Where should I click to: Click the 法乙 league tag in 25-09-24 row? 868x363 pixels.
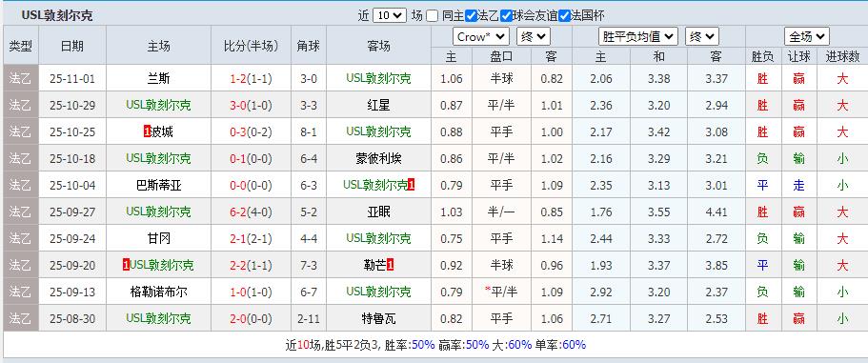pos(20,238)
